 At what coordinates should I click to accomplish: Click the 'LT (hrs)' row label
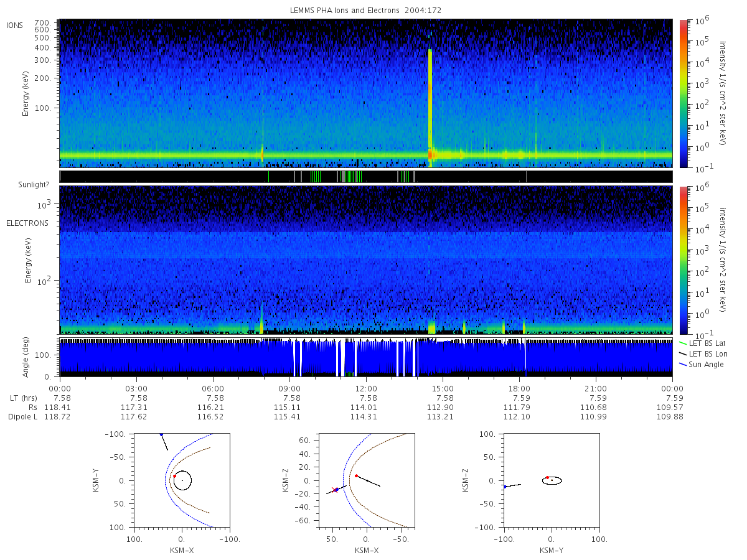click(x=23, y=398)
